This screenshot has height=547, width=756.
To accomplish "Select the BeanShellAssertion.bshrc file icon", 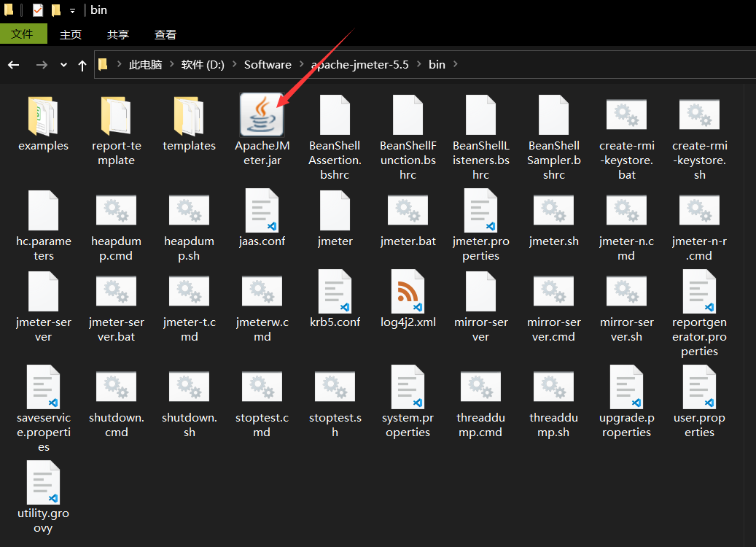I will pos(335,115).
